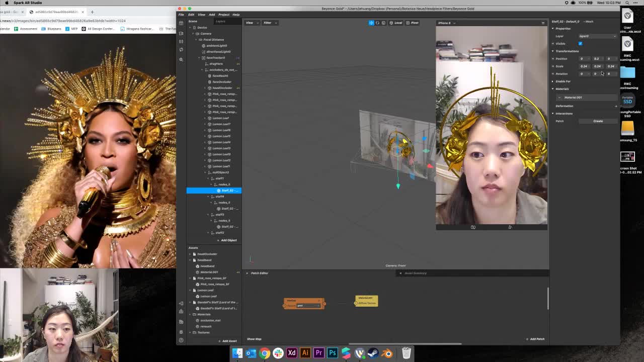This screenshot has height=362, width=644.
Task: Click the search icon in left toolbar
Action: (x=181, y=59)
